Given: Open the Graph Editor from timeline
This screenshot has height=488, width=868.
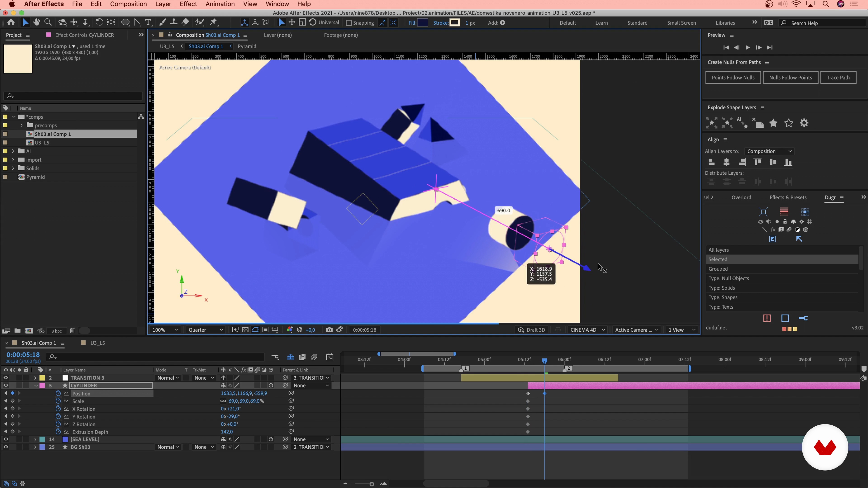Looking at the screenshot, I should point(330,357).
